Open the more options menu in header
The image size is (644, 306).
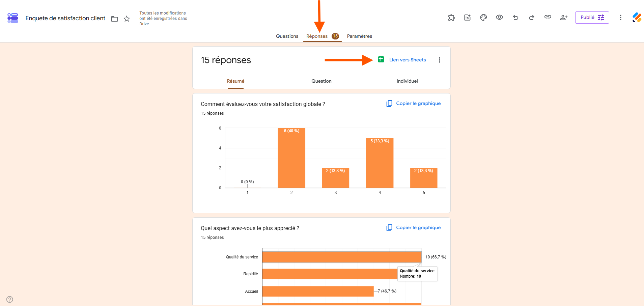click(620, 18)
